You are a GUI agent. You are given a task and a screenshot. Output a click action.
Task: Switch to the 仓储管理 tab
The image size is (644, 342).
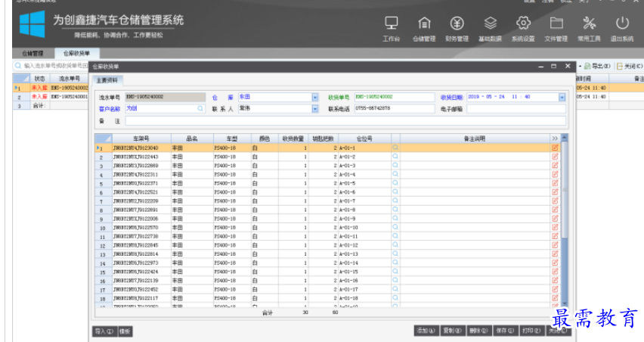(x=33, y=54)
